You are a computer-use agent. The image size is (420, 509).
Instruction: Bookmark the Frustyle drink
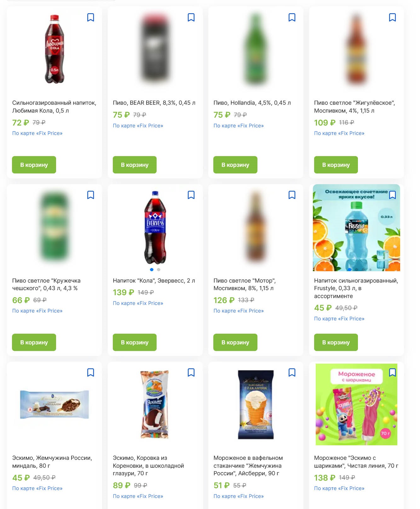pos(392,195)
